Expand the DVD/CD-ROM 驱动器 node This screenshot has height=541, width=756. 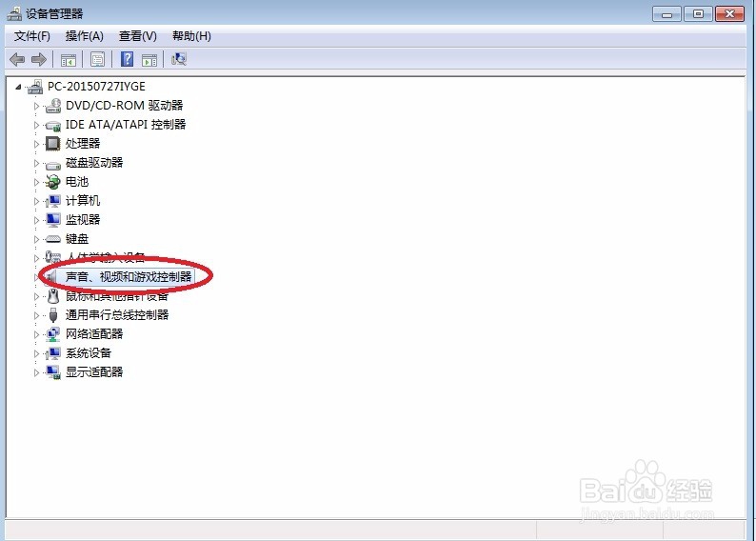(36, 106)
